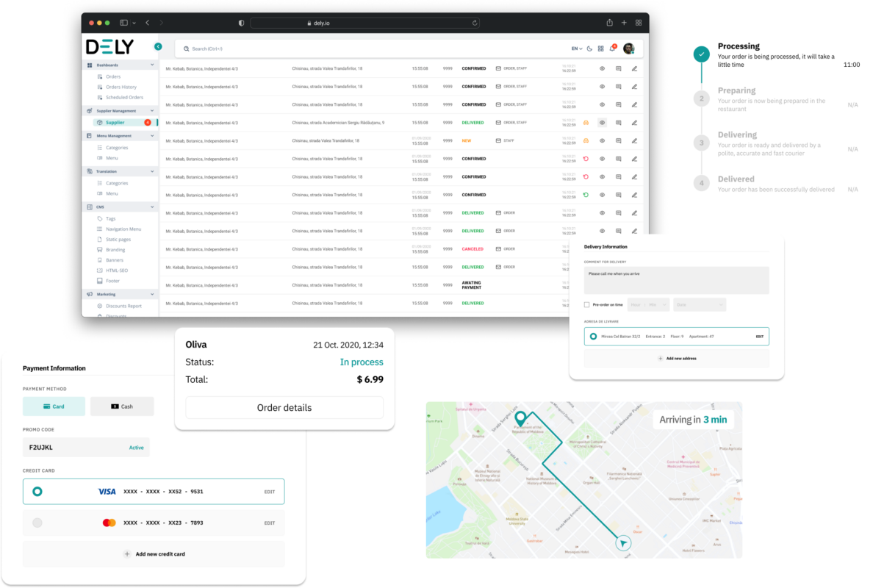The height and width of the screenshot is (588, 873).
Task: Click the edit pencil on the first order row
Action: 634,68
